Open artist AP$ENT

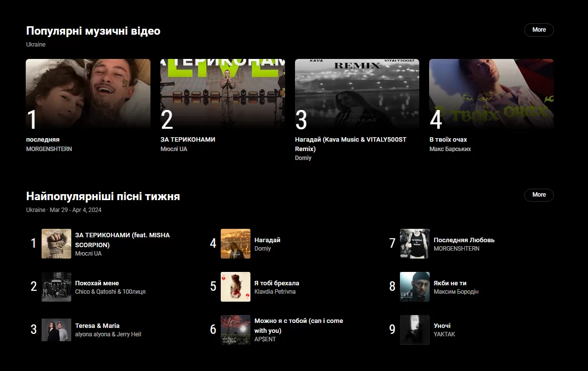coord(265,339)
